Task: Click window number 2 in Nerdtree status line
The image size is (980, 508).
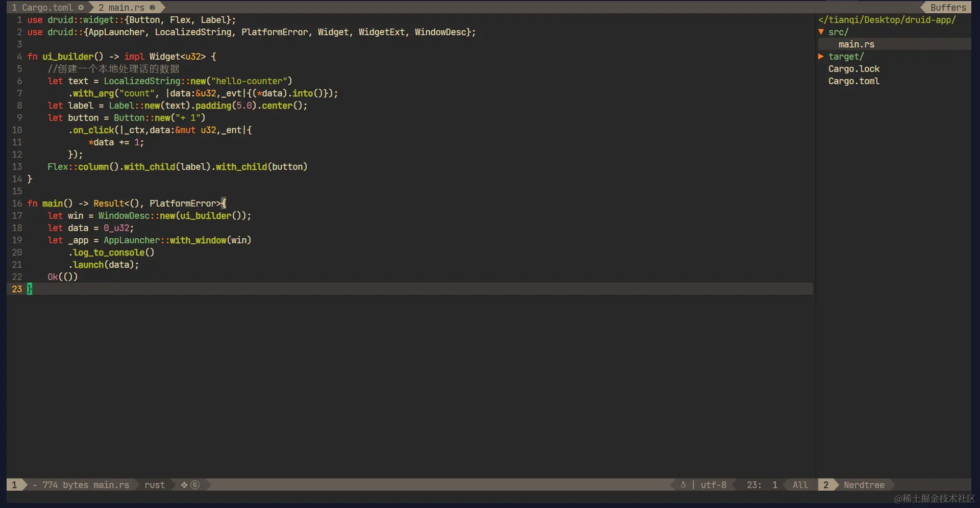Action: (x=826, y=485)
